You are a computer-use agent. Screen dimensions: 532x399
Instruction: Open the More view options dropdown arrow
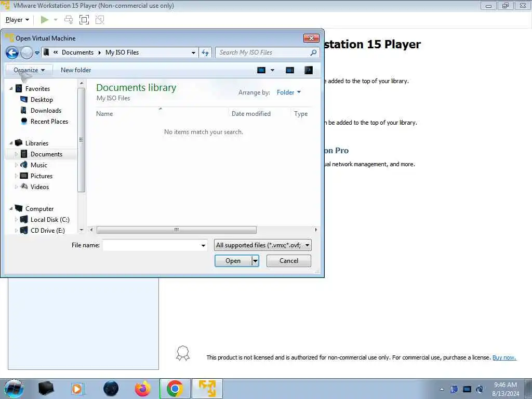pos(272,70)
